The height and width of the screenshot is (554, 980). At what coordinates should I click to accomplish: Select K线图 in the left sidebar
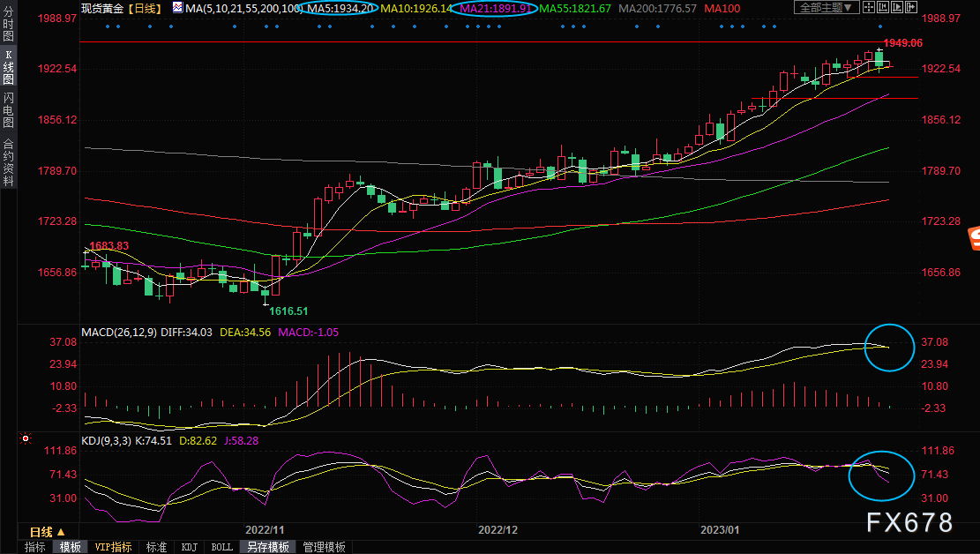[x=8, y=67]
